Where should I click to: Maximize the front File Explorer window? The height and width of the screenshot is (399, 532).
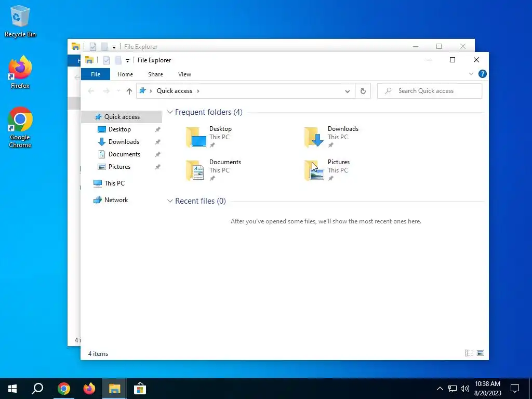pos(453,60)
